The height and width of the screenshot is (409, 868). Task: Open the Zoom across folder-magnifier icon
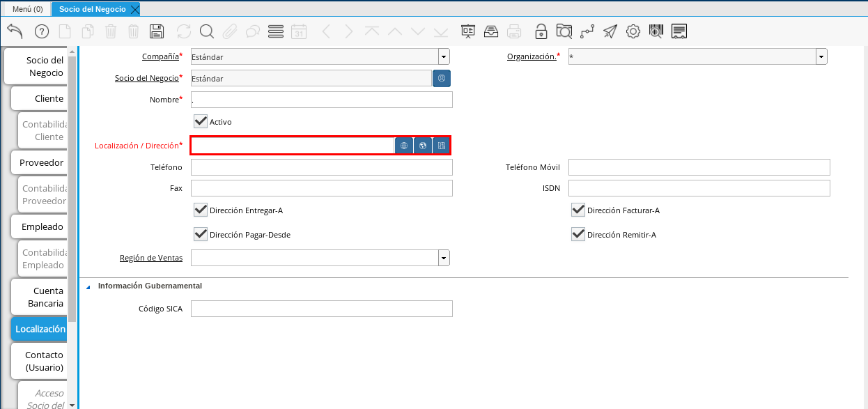(564, 31)
